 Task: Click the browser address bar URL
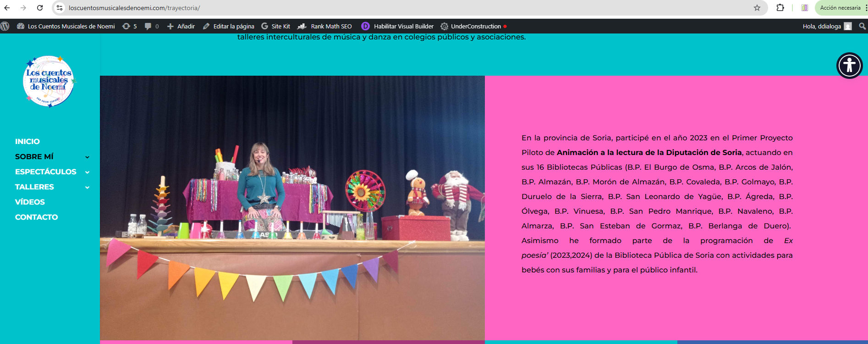click(134, 8)
